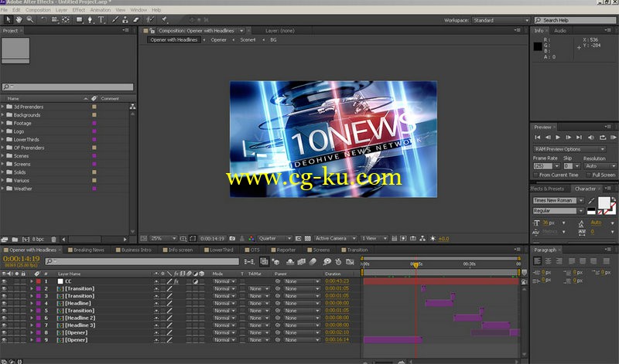Select the Horizontal Type tool
Screen dimensions: 619x364
click(x=101, y=19)
